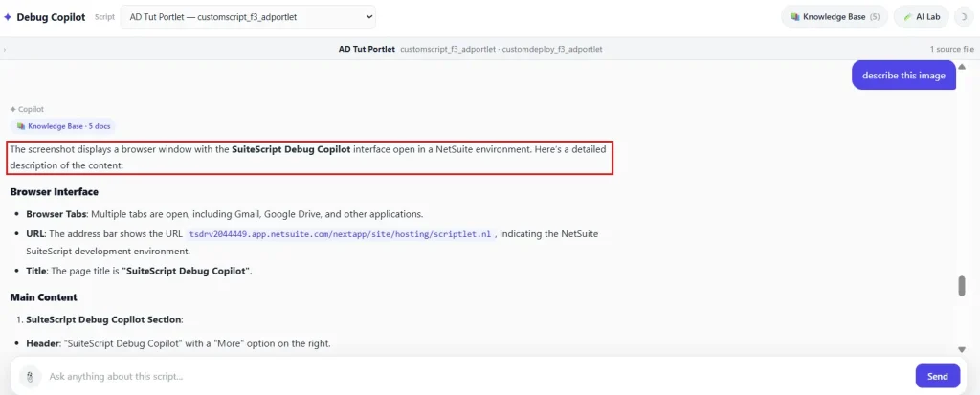Image resolution: width=980 pixels, height=395 pixels.
Task: Click the chat scrollbar thumb
Action: tap(962, 286)
